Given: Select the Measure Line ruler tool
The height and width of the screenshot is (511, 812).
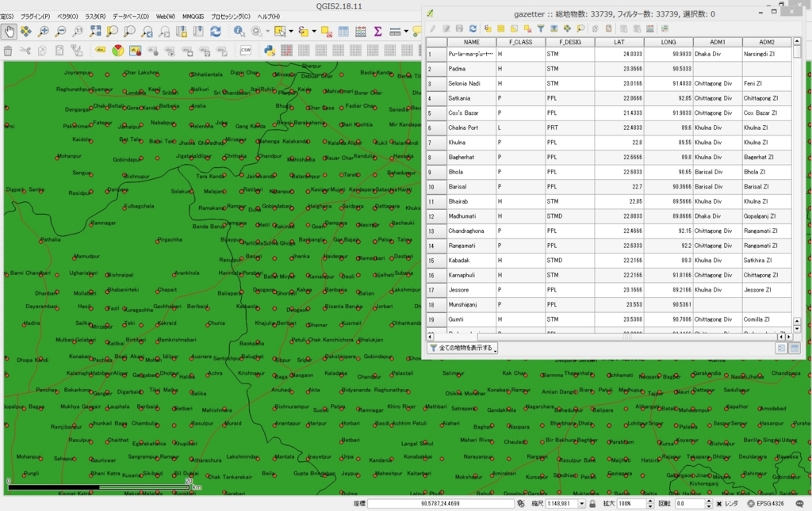Looking at the screenshot, I should (395, 32).
